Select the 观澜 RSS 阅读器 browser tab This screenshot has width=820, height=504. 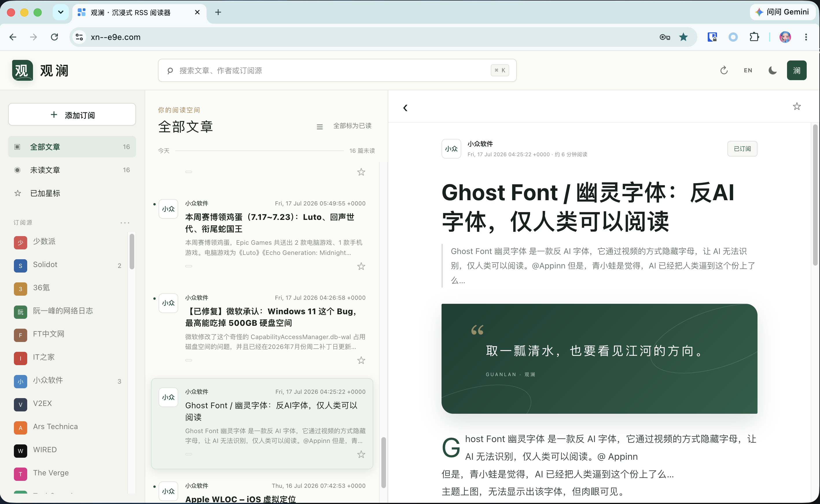point(139,13)
